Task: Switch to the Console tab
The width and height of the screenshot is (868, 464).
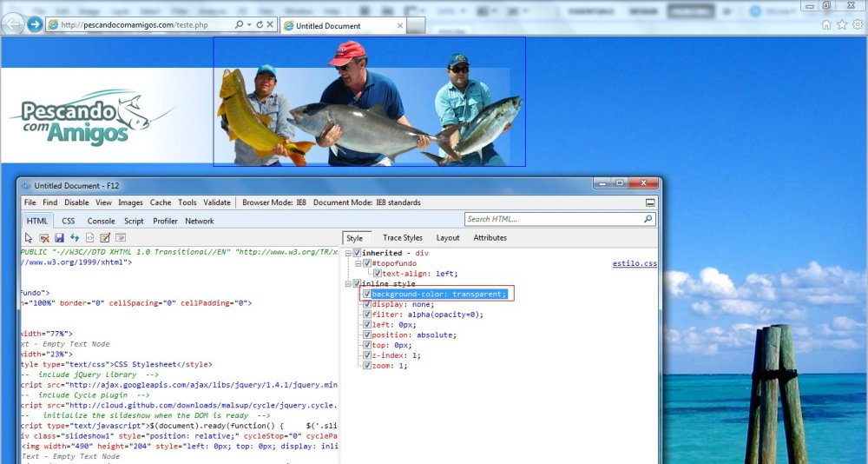Action: (101, 221)
